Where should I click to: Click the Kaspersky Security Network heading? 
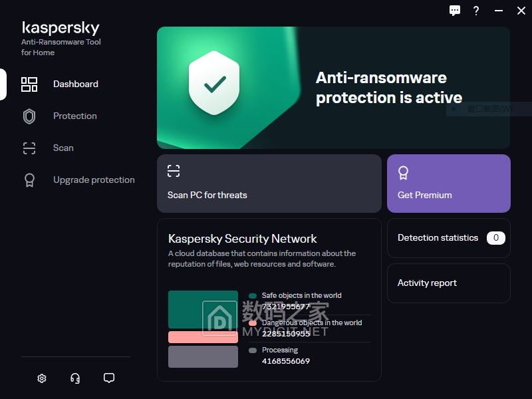243,239
